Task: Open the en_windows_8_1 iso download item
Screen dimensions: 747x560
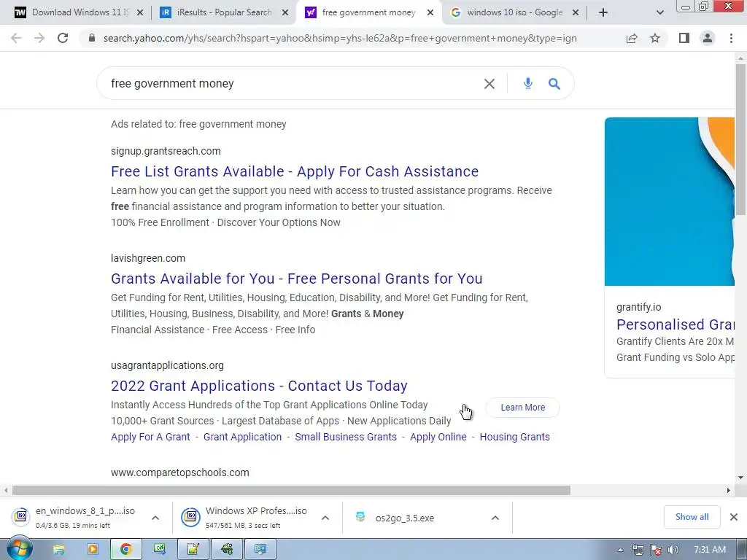Action: point(76,517)
